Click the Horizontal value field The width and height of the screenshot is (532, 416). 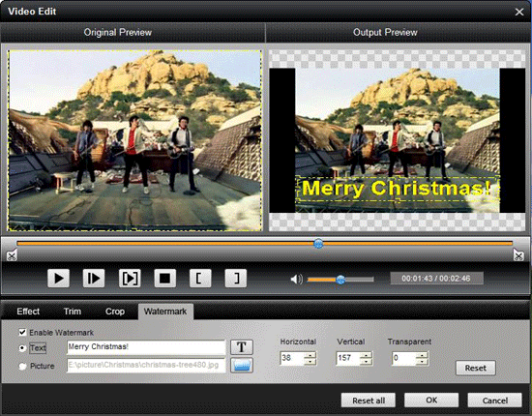292,358
